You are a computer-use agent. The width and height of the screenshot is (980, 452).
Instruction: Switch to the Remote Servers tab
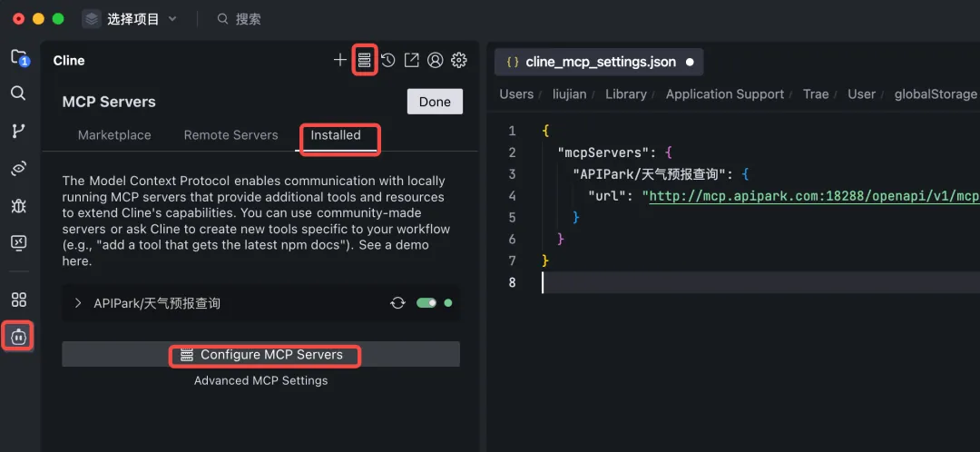click(230, 135)
